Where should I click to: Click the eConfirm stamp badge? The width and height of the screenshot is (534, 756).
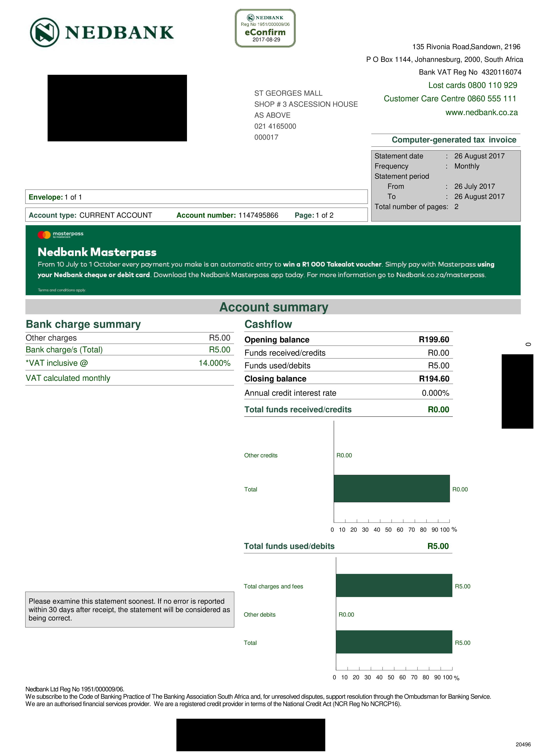(265, 28)
